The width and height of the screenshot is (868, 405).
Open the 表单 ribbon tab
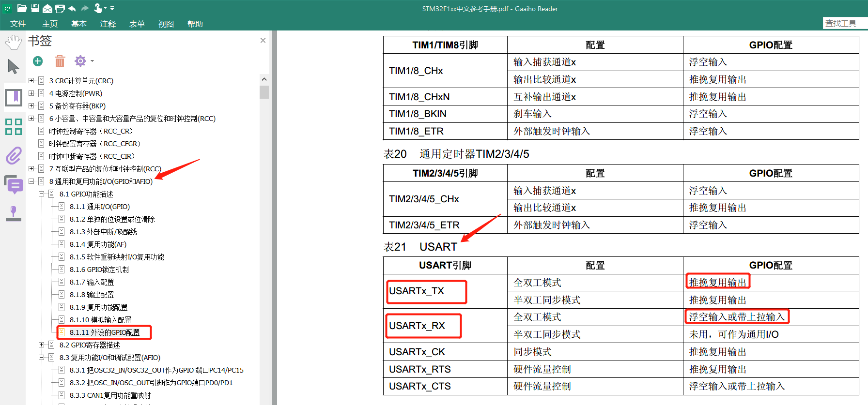coord(137,24)
